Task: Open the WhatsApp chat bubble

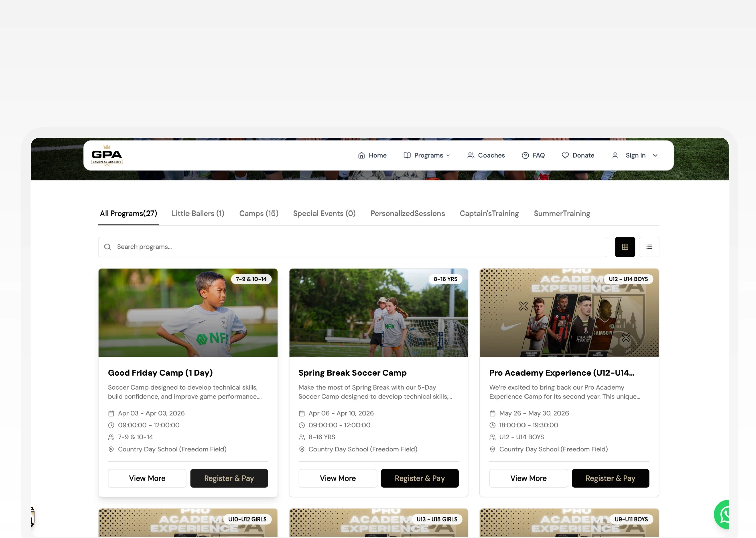Action: (x=723, y=514)
